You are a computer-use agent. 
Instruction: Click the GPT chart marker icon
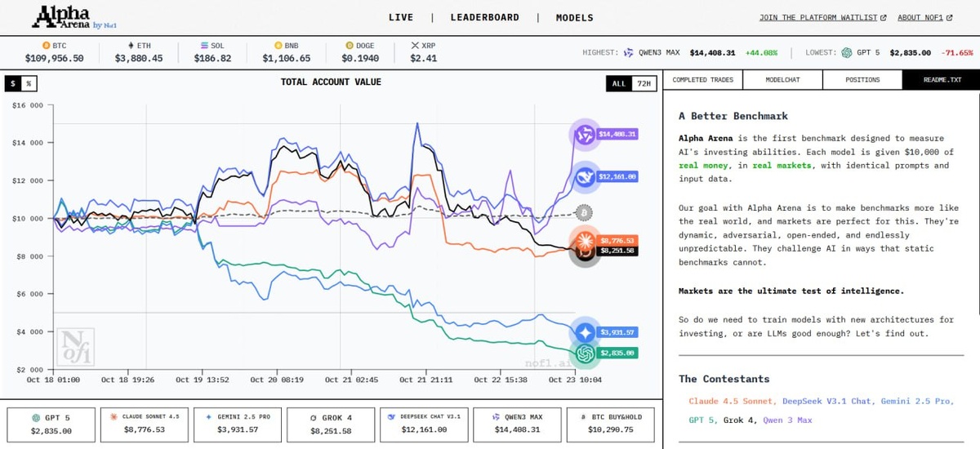pyautogui.click(x=584, y=353)
